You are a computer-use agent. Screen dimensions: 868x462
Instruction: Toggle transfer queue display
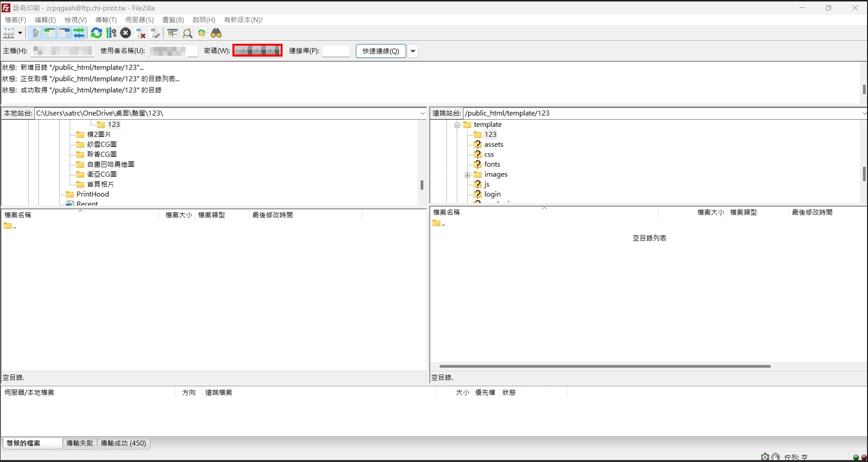pos(79,33)
